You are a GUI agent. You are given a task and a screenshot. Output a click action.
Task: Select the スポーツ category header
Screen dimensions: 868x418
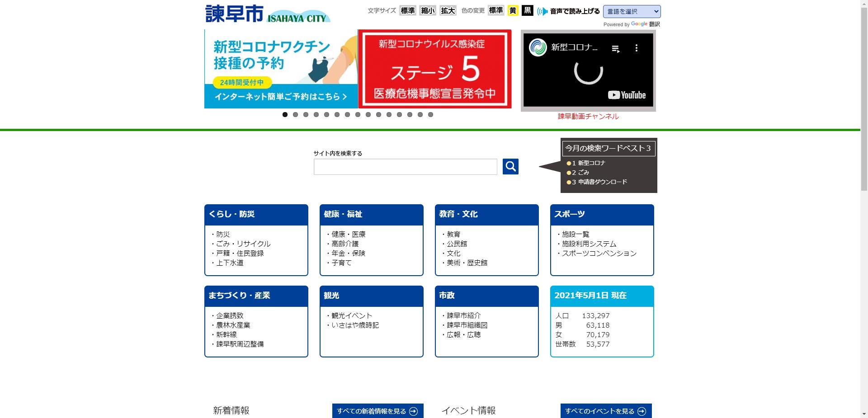602,215
